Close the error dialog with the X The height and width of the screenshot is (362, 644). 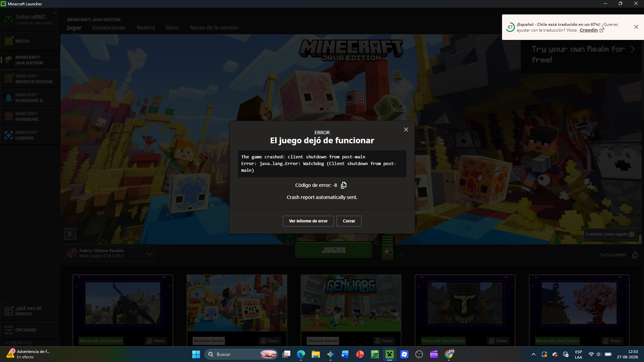click(x=406, y=130)
